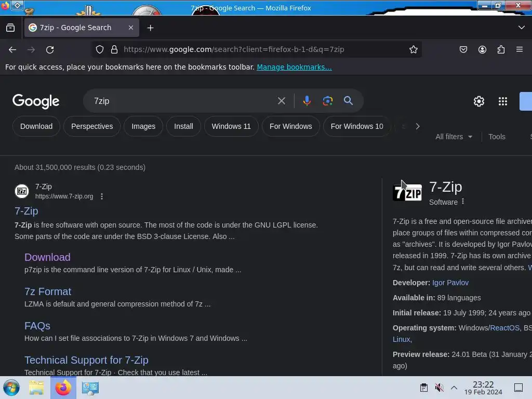Open the Windows Start button
Viewport: 532px width, 399px height.
click(11, 388)
